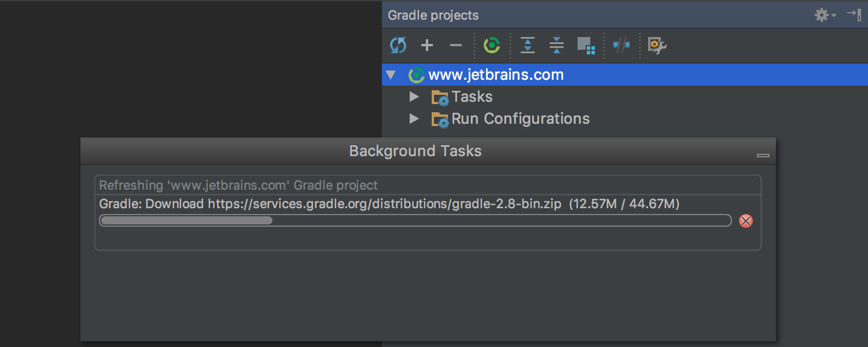
Task: Collapse all nodes in Gradle tree
Action: tap(556, 45)
